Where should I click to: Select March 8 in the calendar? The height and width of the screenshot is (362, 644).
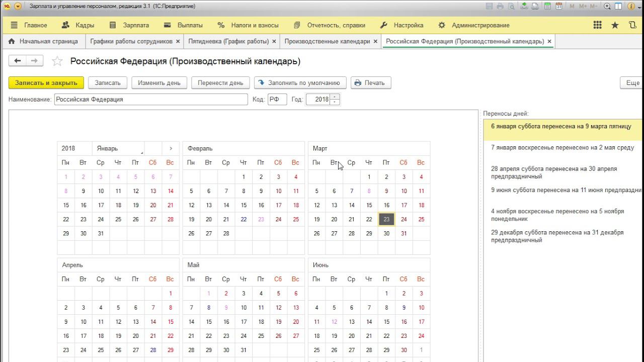coord(369,191)
